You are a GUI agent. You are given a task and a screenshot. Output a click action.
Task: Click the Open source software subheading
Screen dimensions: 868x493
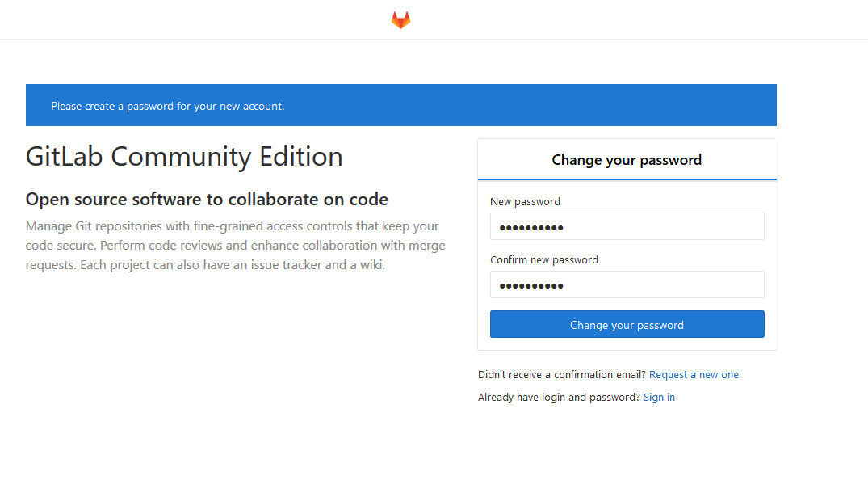(x=207, y=199)
